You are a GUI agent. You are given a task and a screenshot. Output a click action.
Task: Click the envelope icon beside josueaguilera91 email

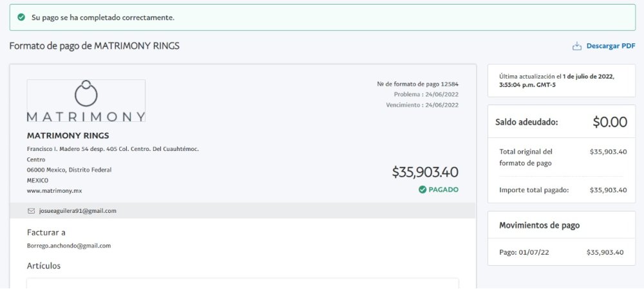pos(31,211)
